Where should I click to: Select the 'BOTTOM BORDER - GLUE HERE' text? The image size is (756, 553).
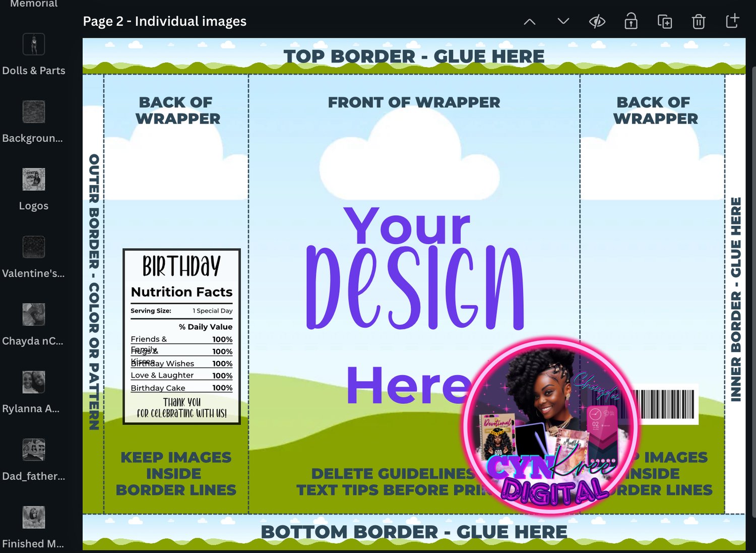coord(414,532)
